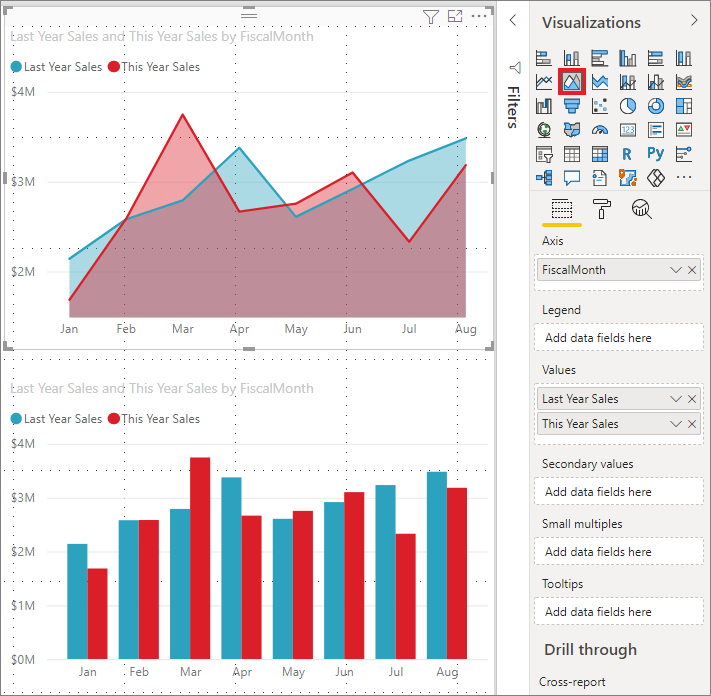The height and width of the screenshot is (696, 711).
Task: Click This Year Sales legend in column chart
Action: point(154,419)
